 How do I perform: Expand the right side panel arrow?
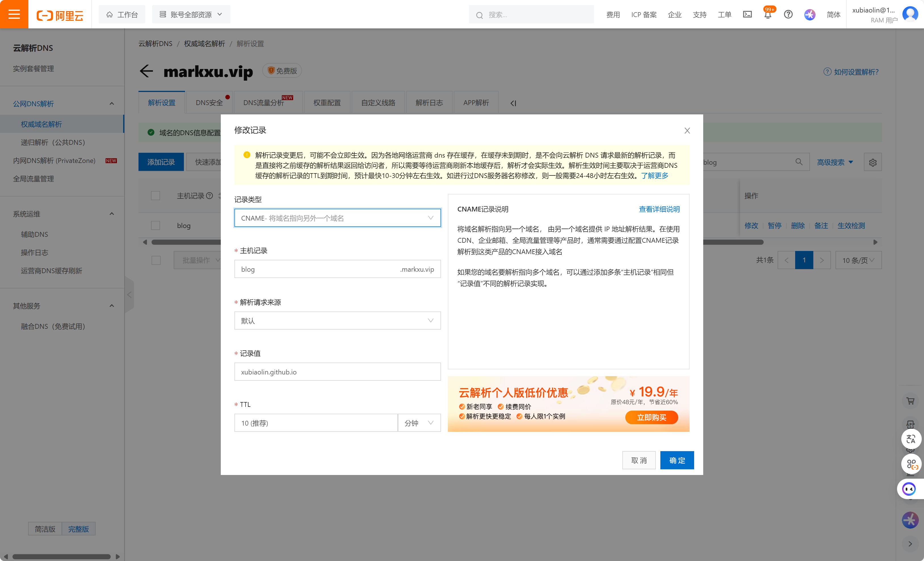pos(910,543)
